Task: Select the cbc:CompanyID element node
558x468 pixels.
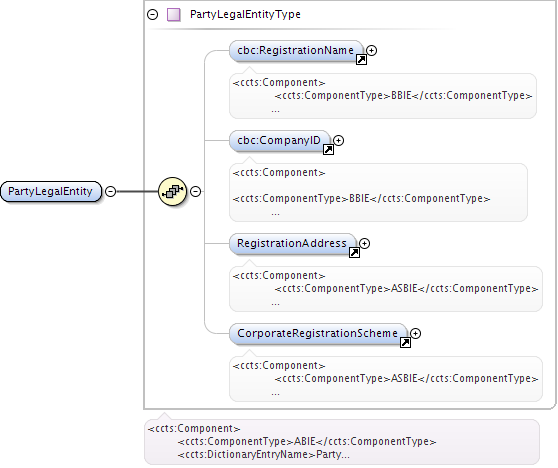Action: pyautogui.click(x=280, y=141)
